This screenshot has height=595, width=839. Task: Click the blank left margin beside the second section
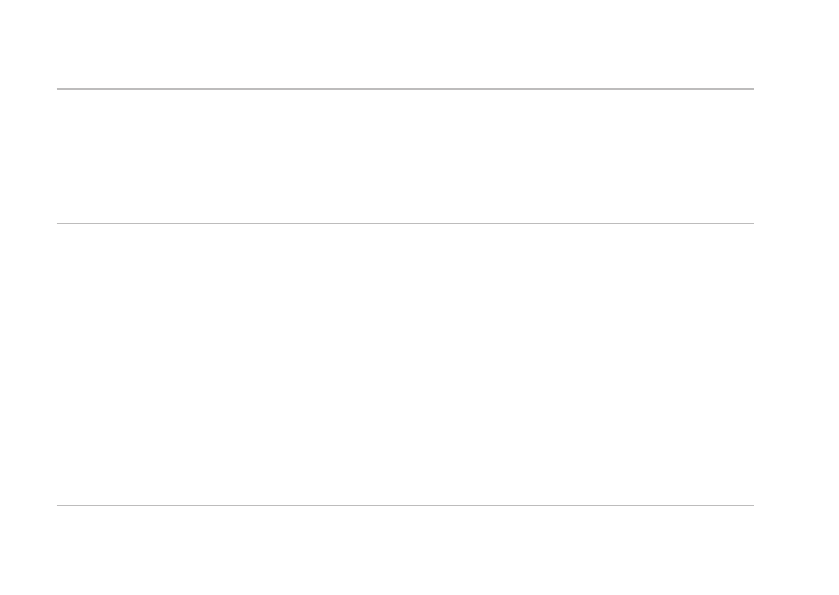[x=28, y=364]
